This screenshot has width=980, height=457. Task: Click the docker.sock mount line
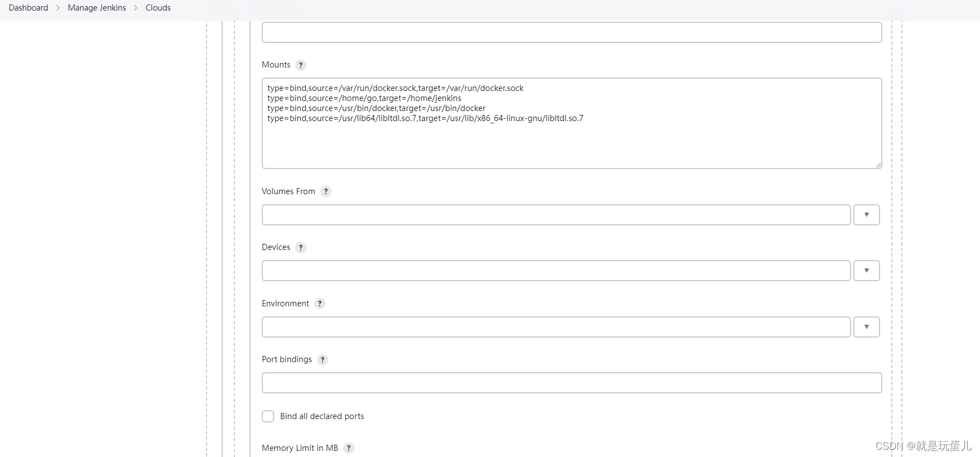coord(395,88)
